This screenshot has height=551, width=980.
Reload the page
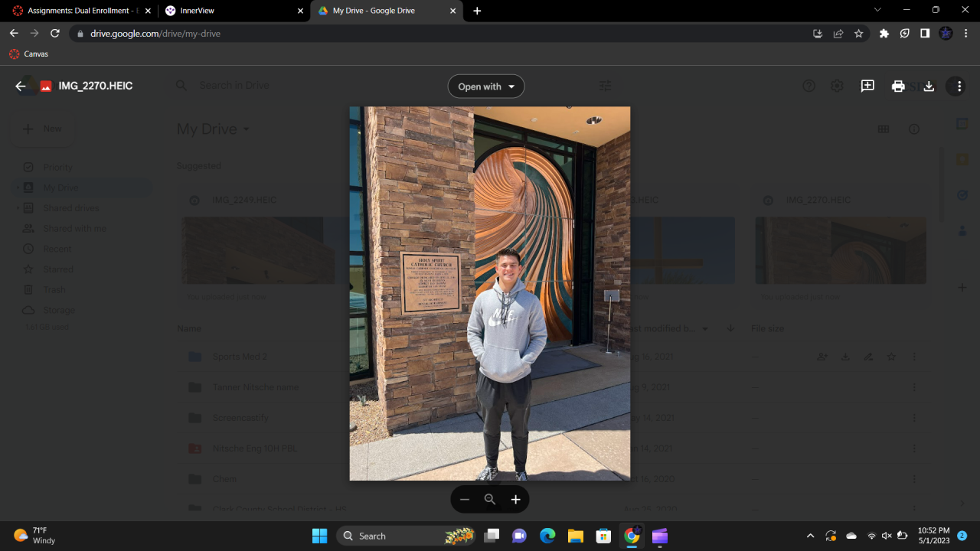55,34
